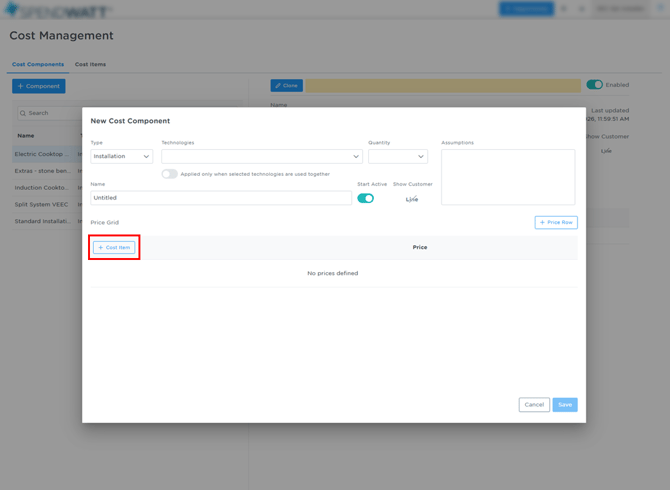Click the plus Component button
The image size is (670, 490).
39,86
